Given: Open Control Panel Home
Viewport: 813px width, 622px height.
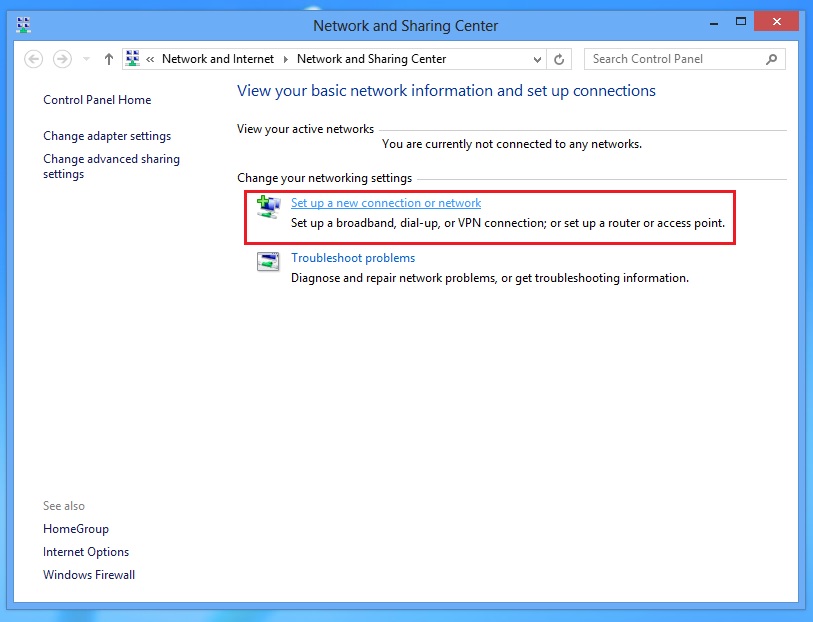Looking at the screenshot, I should [97, 100].
